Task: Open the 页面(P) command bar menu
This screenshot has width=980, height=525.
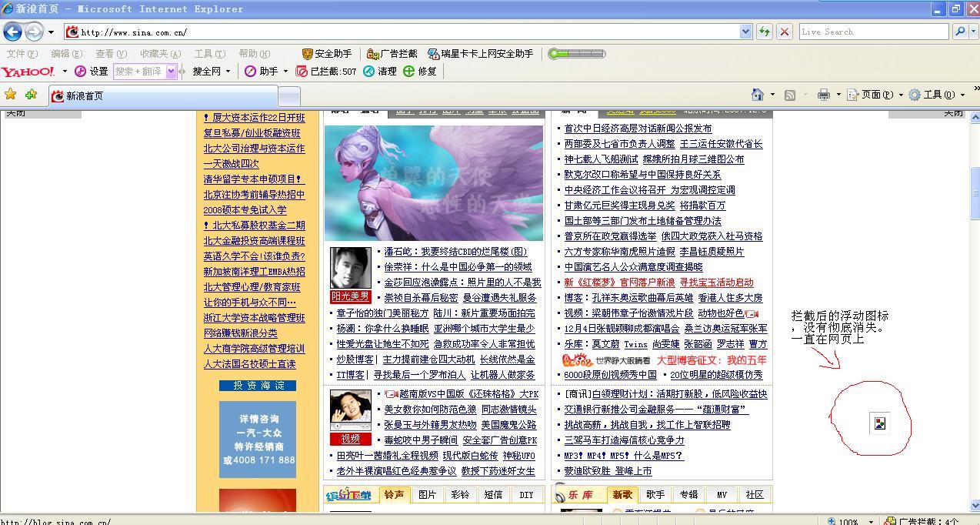Action: 875,95
